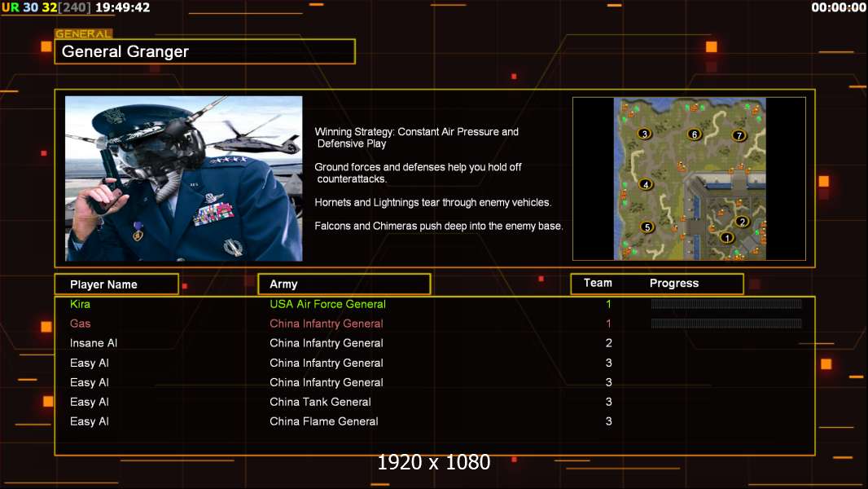Click China Tank General army entry
868x489 pixels.
[321, 402]
